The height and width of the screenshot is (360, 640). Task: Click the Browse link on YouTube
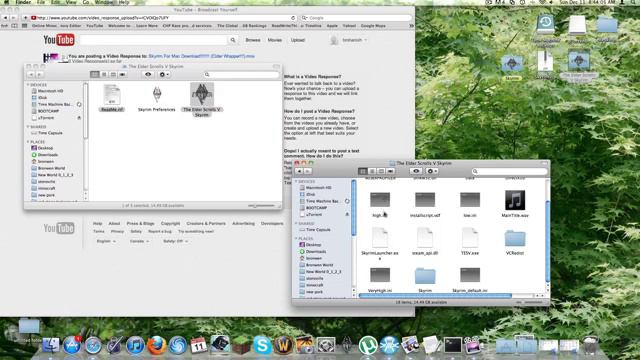pyautogui.click(x=253, y=40)
